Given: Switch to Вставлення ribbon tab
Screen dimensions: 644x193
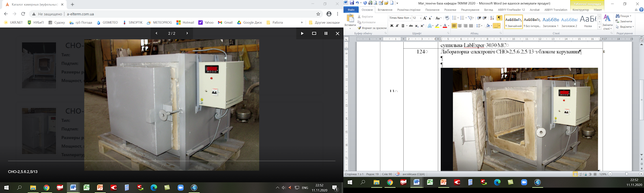Looking at the screenshot, I should [385, 10].
